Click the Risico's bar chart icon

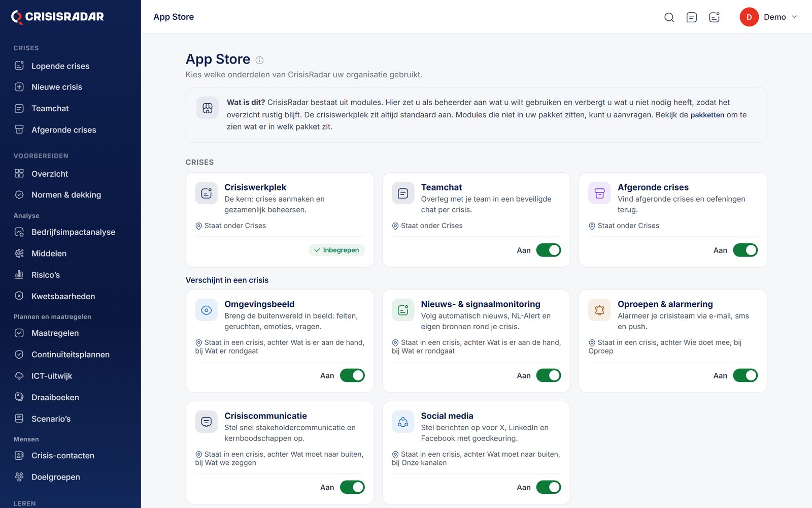pos(19,275)
